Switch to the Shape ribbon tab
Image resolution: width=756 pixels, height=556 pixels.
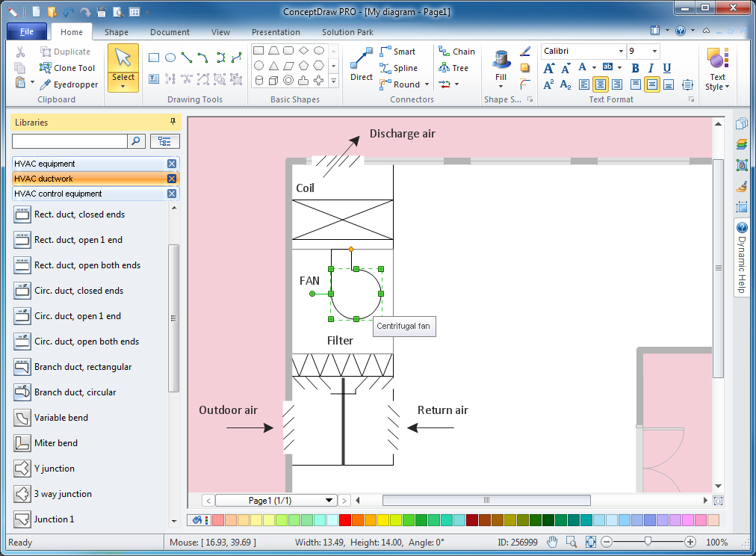117,32
